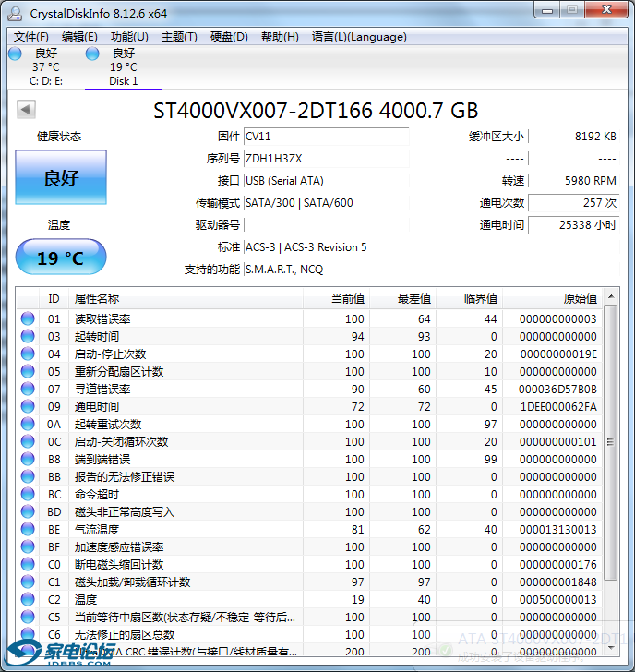Image resolution: width=635 pixels, height=672 pixels.
Task: Click the status orb of attribute C2 温度
Action: click(x=28, y=600)
